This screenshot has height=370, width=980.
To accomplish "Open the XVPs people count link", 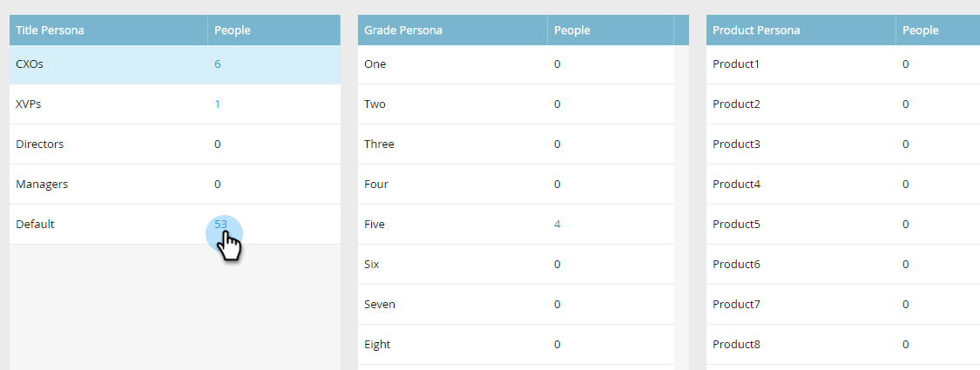I will pyautogui.click(x=218, y=104).
